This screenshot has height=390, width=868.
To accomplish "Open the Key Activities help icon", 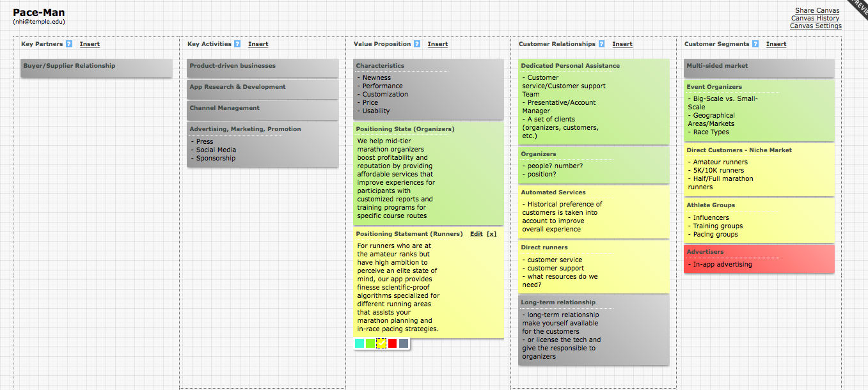I will click(237, 44).
